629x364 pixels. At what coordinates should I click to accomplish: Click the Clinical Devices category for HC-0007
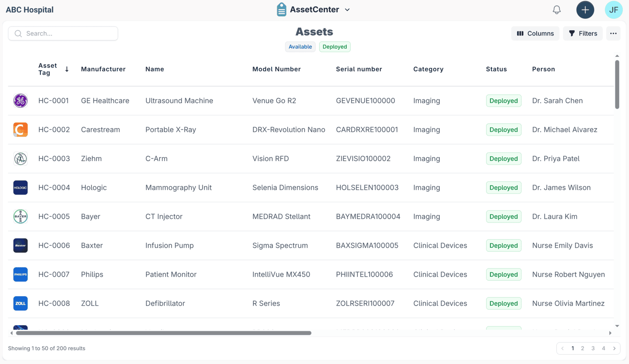pos(440,275)
